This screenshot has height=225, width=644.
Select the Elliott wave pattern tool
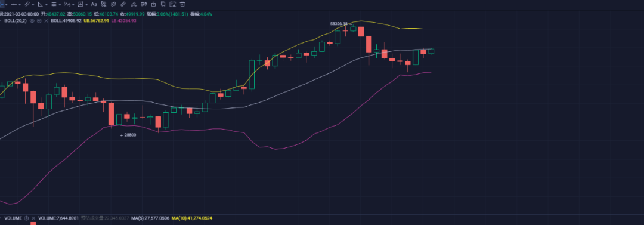point(67,4)
